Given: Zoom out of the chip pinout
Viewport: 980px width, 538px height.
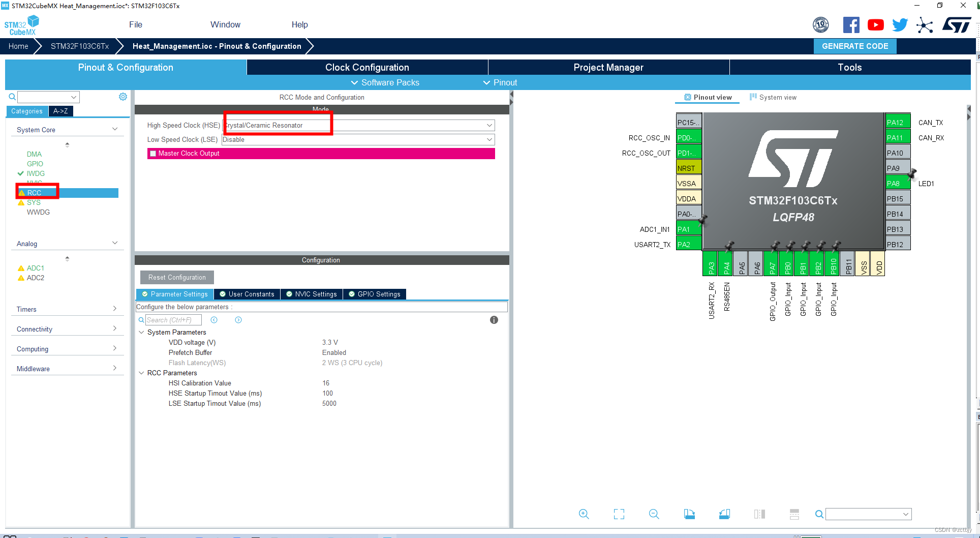Looking at the screenshot, I should 654,514.
